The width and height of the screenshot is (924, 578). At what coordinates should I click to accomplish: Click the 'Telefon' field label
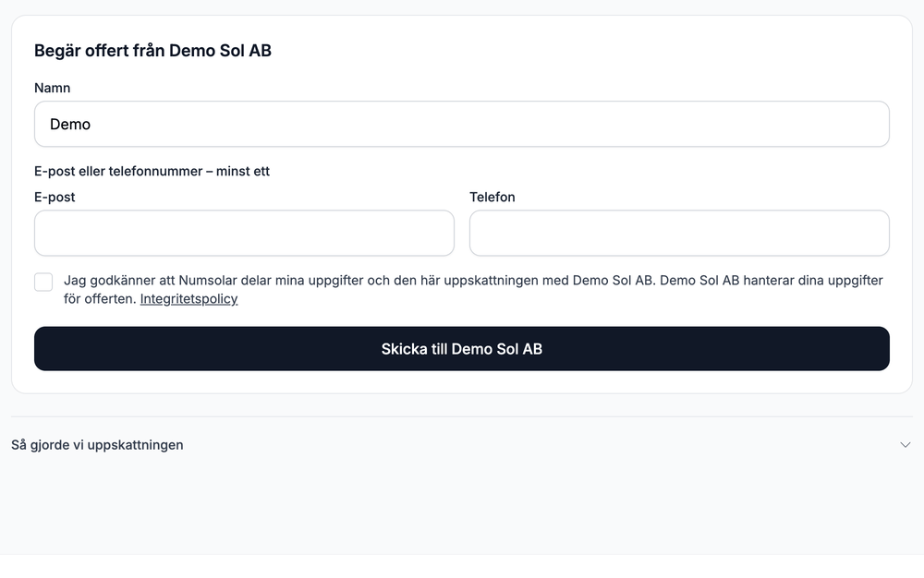(x=492, y=198)
